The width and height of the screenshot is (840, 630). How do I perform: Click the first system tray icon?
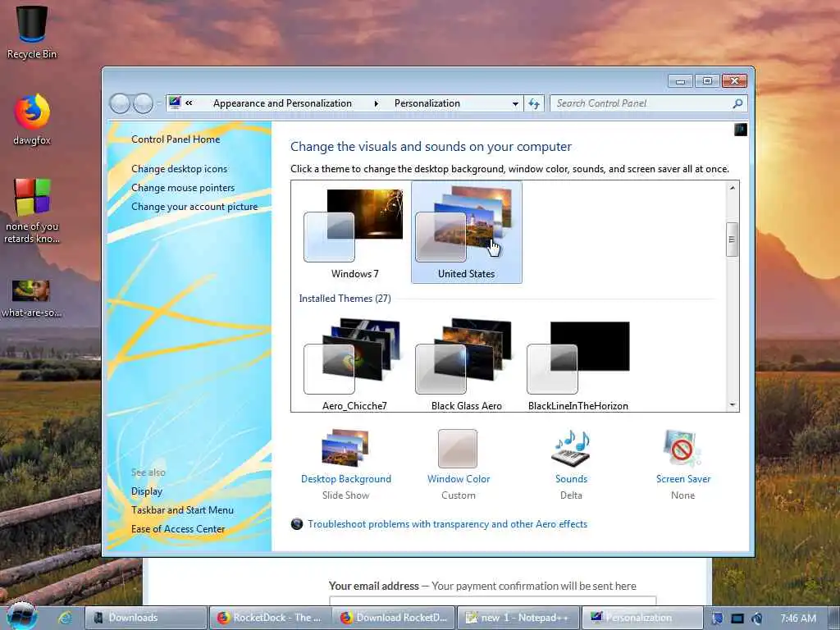pyautogui.click(x=717, y=619)
